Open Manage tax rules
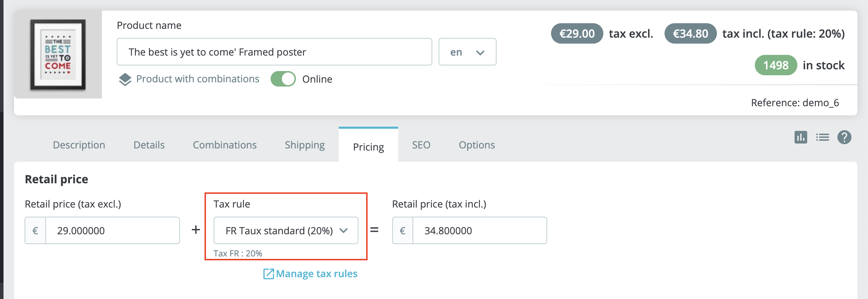The width and height of the screenshot is (868, 299). pyautogui.click(x=316, y=273)
